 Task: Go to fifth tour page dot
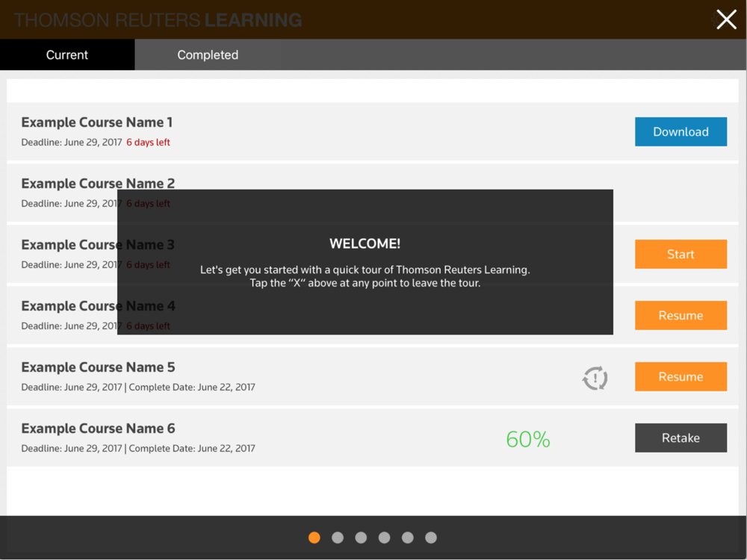coord(408,538)
